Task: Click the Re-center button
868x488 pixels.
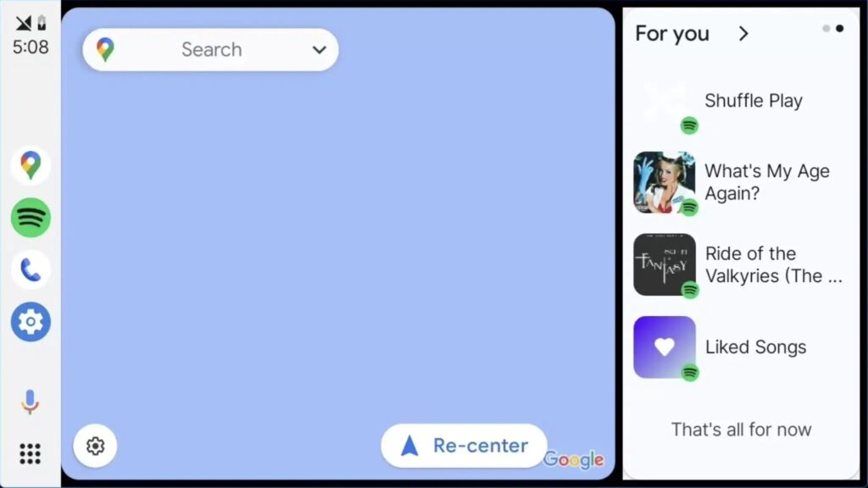Action: tap(464, 446)
